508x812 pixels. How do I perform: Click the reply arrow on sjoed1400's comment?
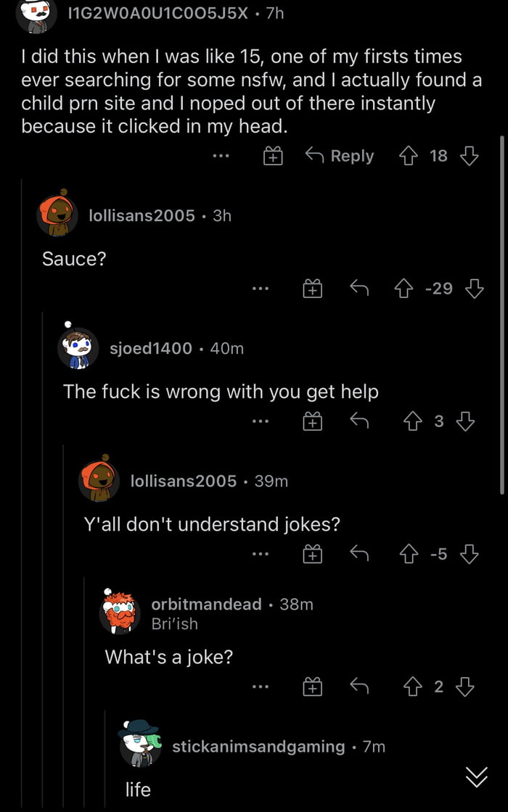pyautogui.click(x=359, y=420)
